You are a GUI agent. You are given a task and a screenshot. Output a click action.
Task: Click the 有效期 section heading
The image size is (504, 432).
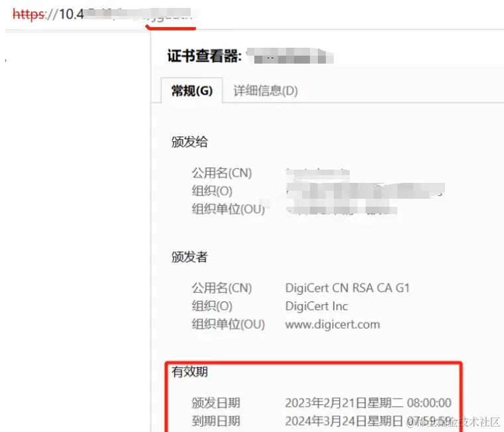coord(189,372)
